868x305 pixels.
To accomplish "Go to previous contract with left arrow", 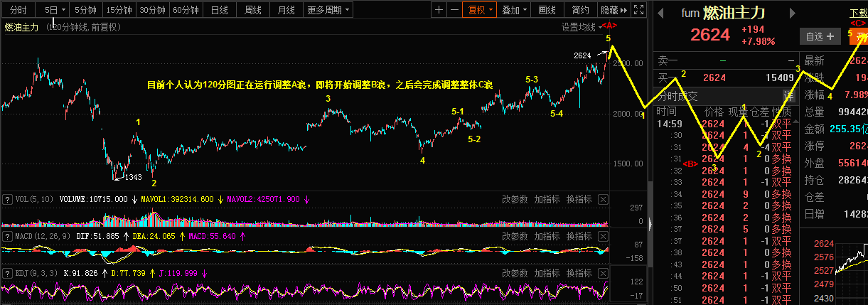I will click(660, 12).
